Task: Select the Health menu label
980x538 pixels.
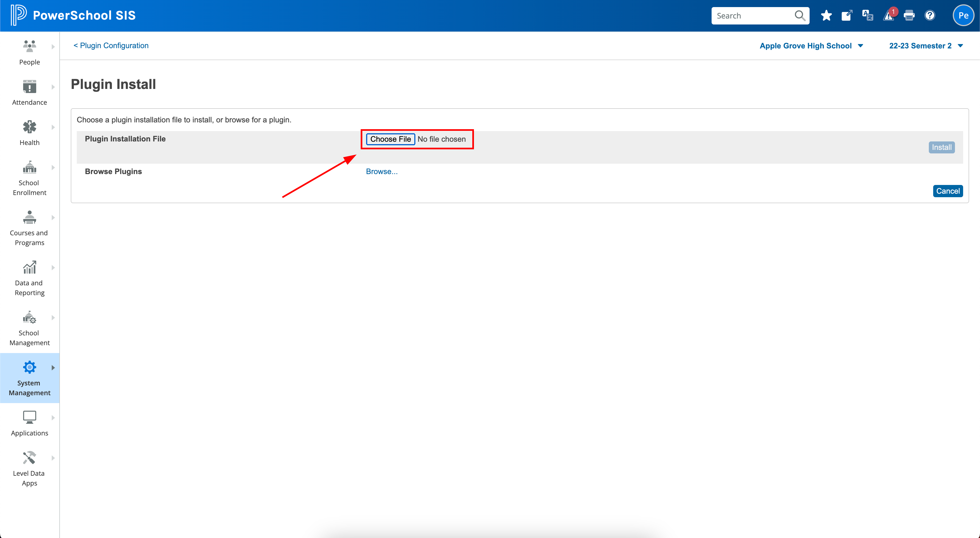Action: (30, 143)
